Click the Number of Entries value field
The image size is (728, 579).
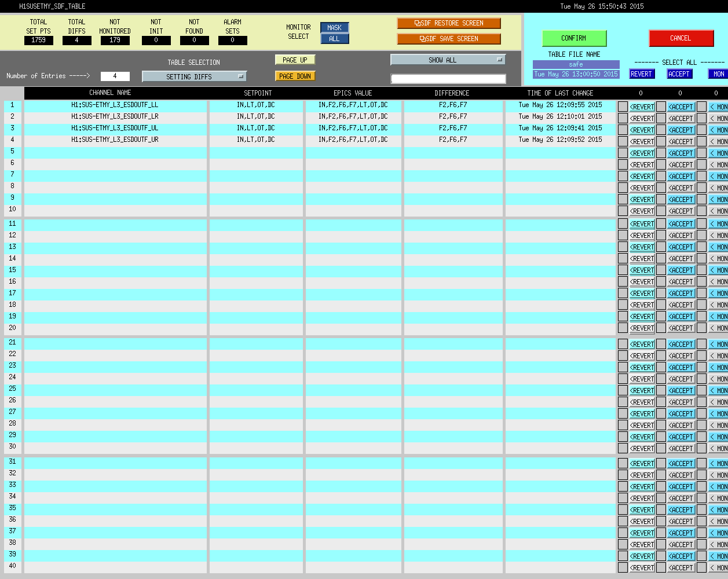(115, 76)
